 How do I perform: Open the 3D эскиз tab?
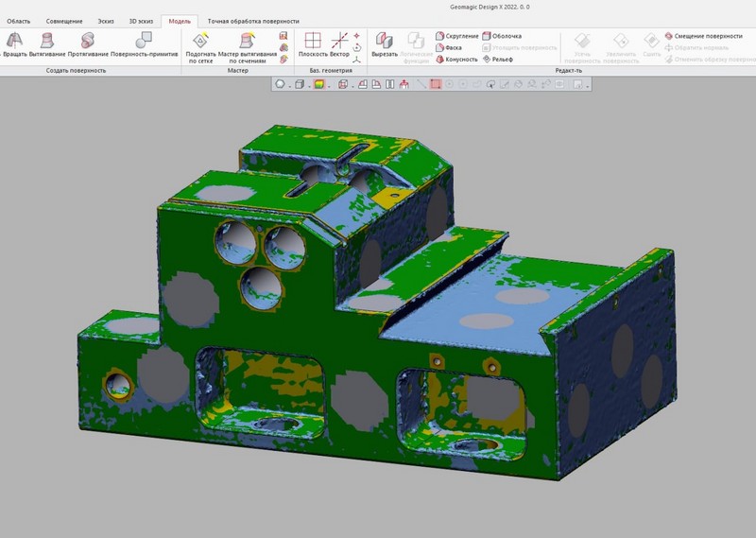coord(141,21)
